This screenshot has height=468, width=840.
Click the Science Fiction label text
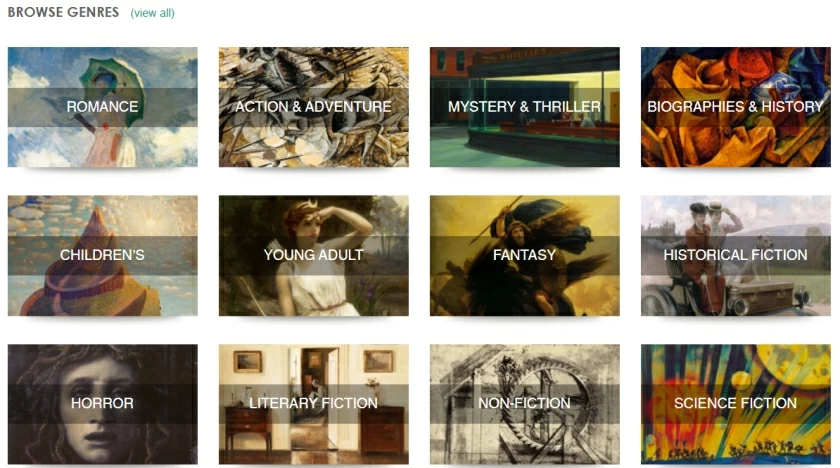pos(736,403)
